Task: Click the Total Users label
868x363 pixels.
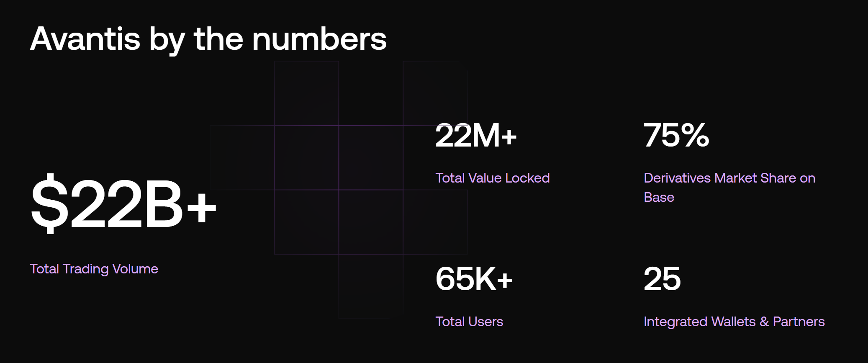Action: pos(469,322)
